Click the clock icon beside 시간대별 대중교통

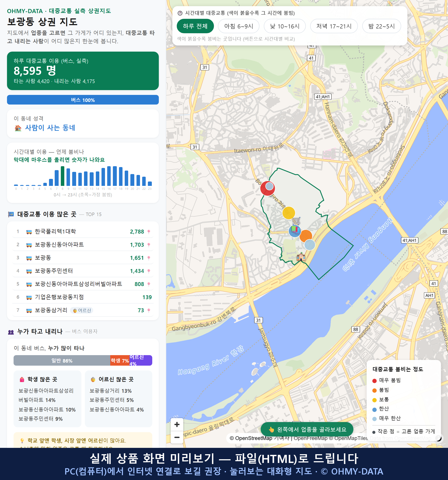(x=180, y=13)
